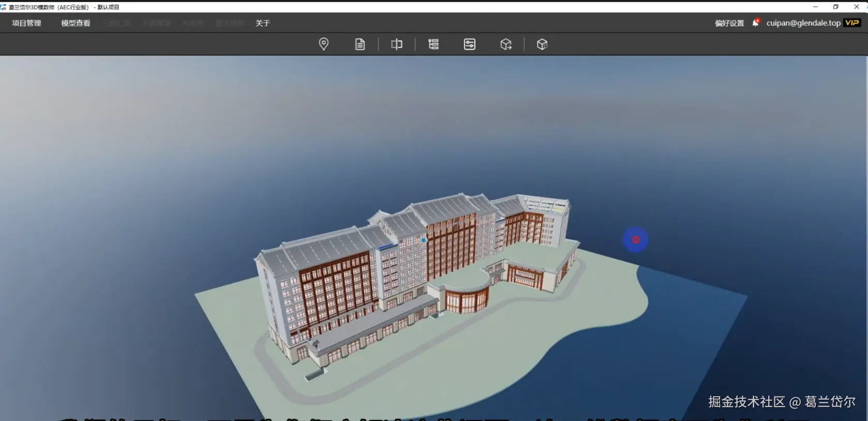Click the cuipan@glendale.top account name

pos(803,23)
